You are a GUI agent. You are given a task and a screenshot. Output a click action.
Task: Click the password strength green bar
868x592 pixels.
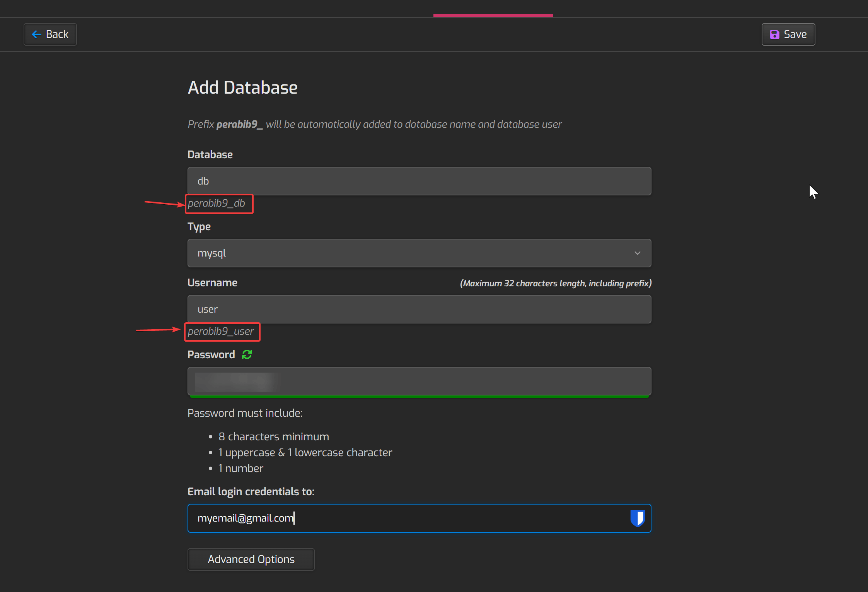pyautogui.click(x=419, y=396)
